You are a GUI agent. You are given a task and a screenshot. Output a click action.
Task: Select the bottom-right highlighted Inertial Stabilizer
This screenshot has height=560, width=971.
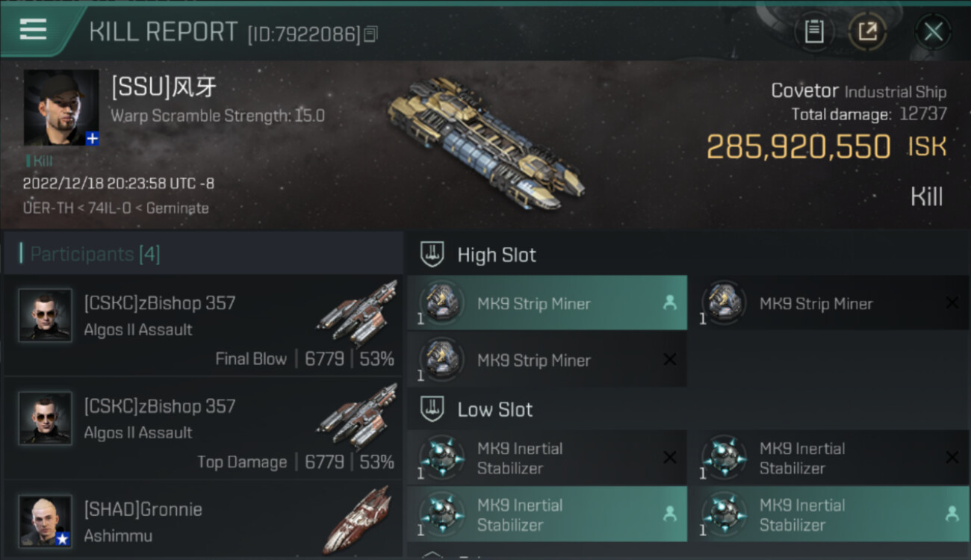pos(828,514)
